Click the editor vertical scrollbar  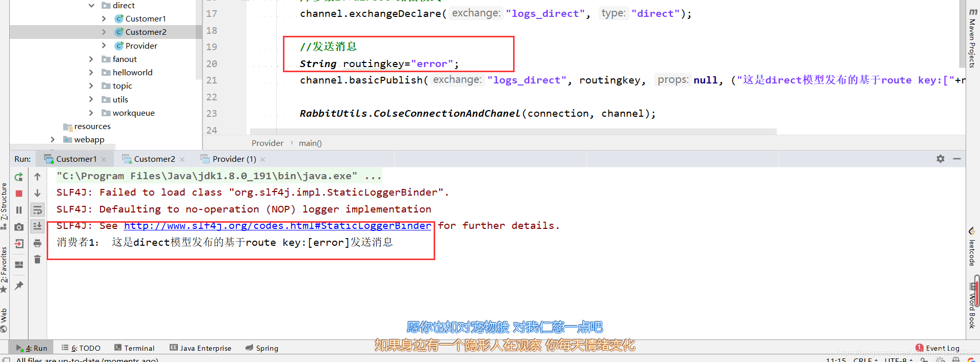tap(962, 33)
